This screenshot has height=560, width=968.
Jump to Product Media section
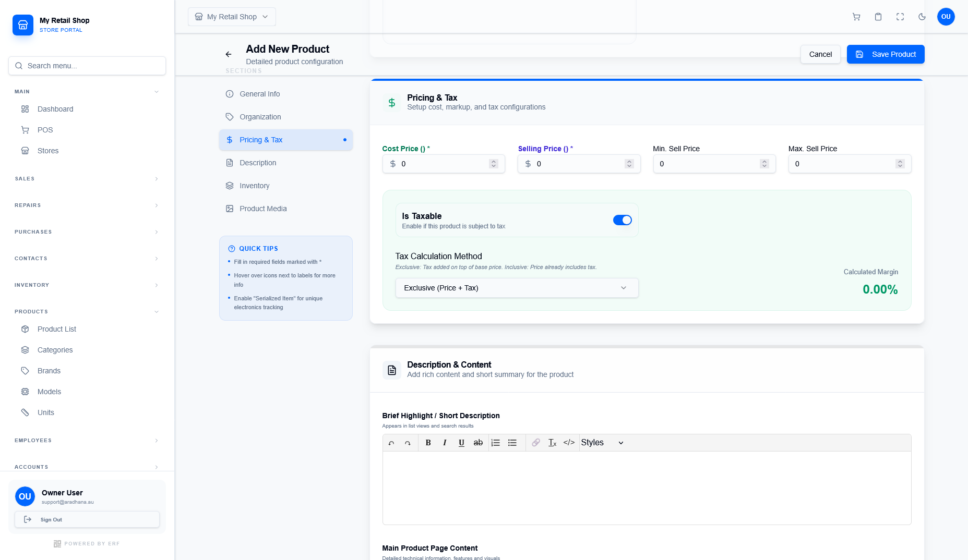[x=286, y=209]
